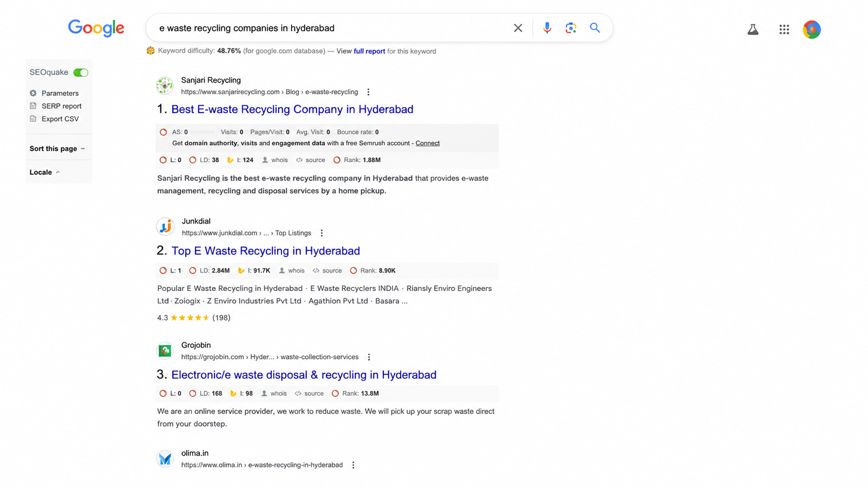Open more options for the Grojobin result
Screen dimensions: 868x488
click(369, 357)
